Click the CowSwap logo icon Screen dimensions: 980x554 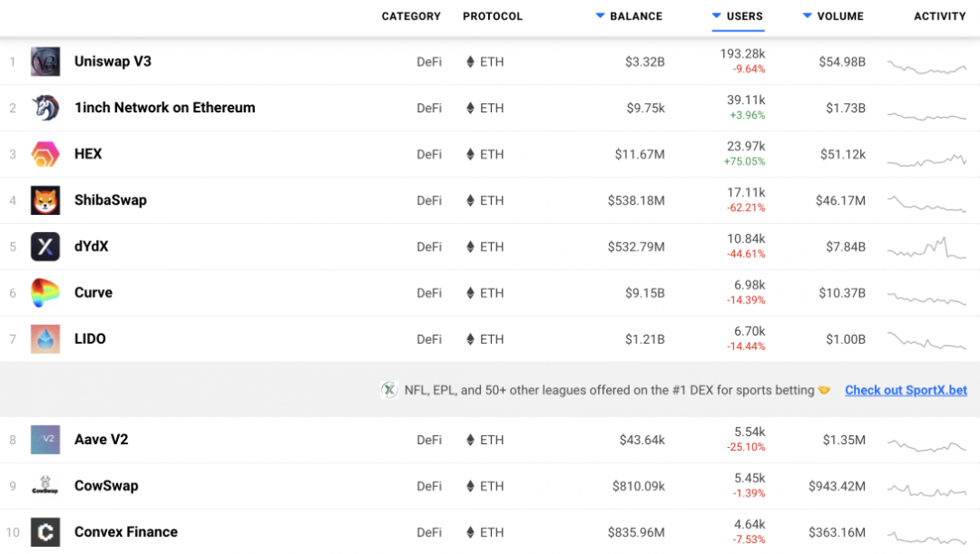tap(45, 486)
